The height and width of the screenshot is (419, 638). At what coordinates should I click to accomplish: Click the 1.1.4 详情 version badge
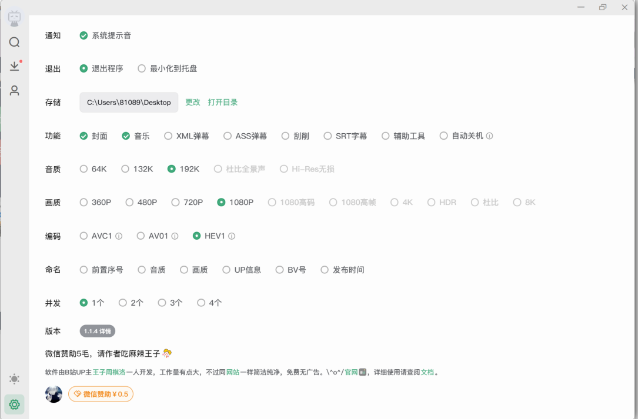coord(97,330)
